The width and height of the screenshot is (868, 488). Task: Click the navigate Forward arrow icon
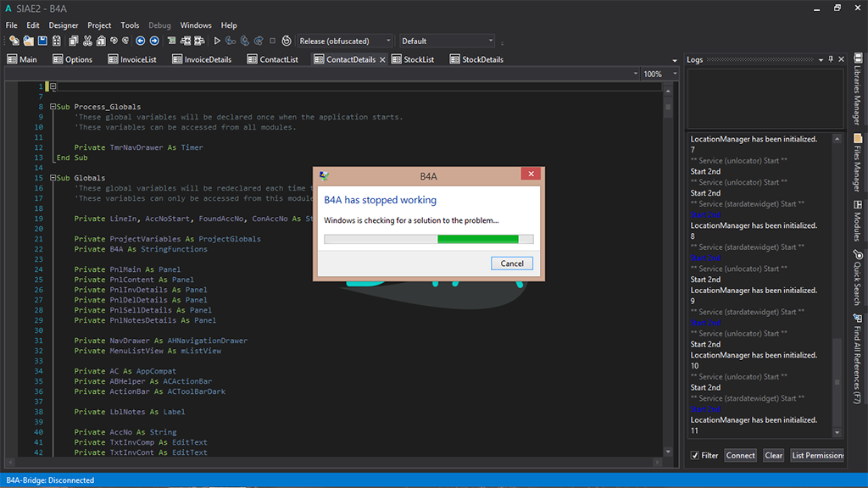pyautogui.click(x=154, y=41)
